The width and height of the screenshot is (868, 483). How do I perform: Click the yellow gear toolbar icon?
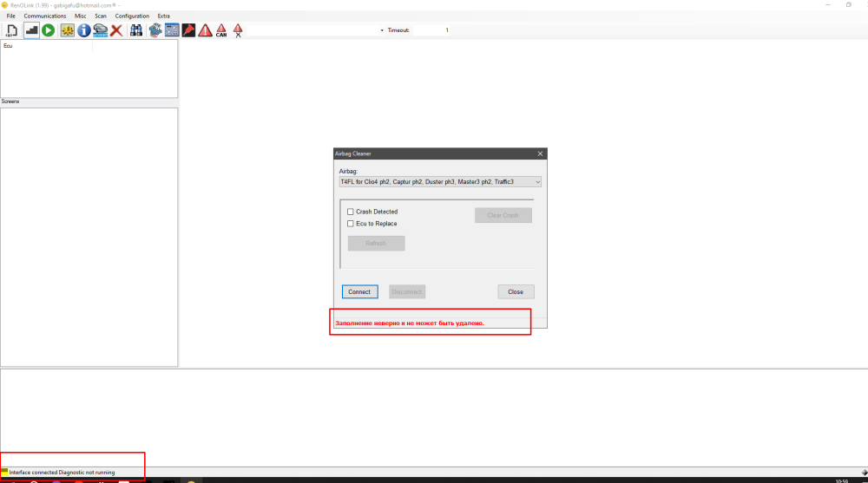pyautogui.click(x=68, y=30)
